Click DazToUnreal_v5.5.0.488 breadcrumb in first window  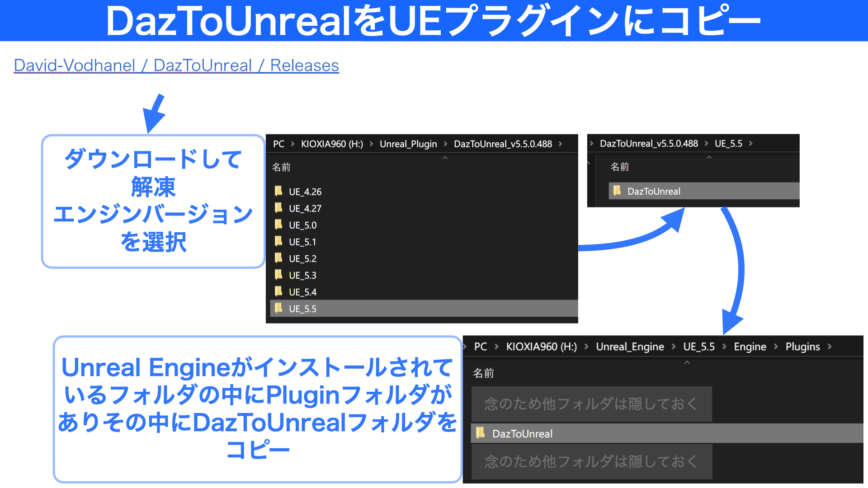pyautogui.click(x=503, y=144)
